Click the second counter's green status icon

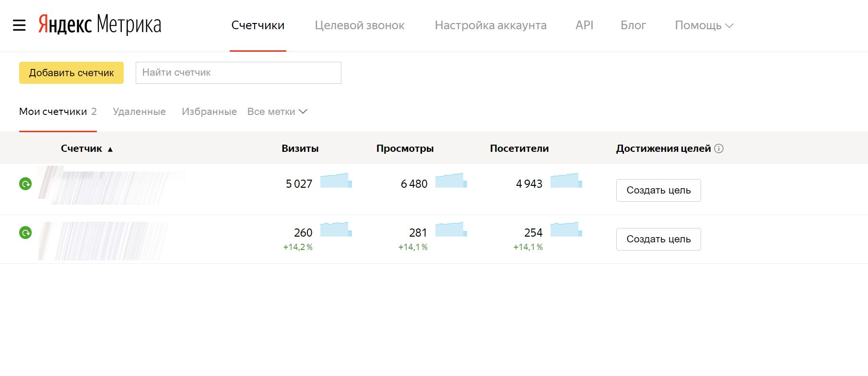(25, 233)
